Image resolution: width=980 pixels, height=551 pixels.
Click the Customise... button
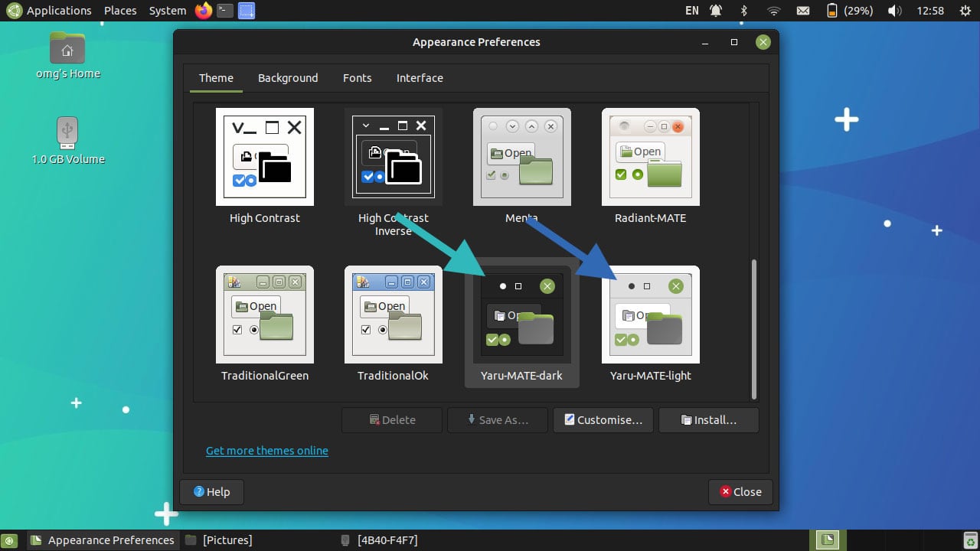coord(603,420)
